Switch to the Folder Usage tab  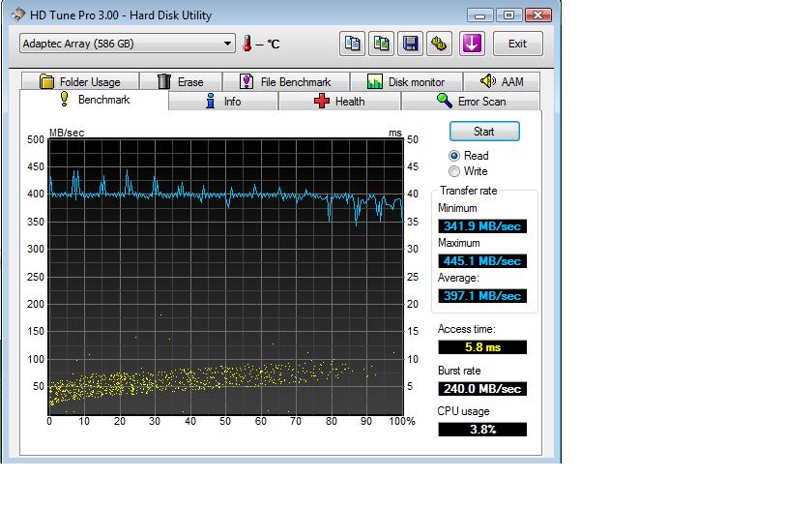tap(79, 82)
